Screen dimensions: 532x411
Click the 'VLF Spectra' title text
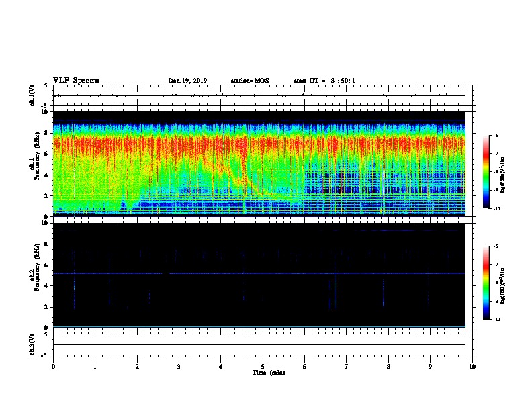(76, 81)
